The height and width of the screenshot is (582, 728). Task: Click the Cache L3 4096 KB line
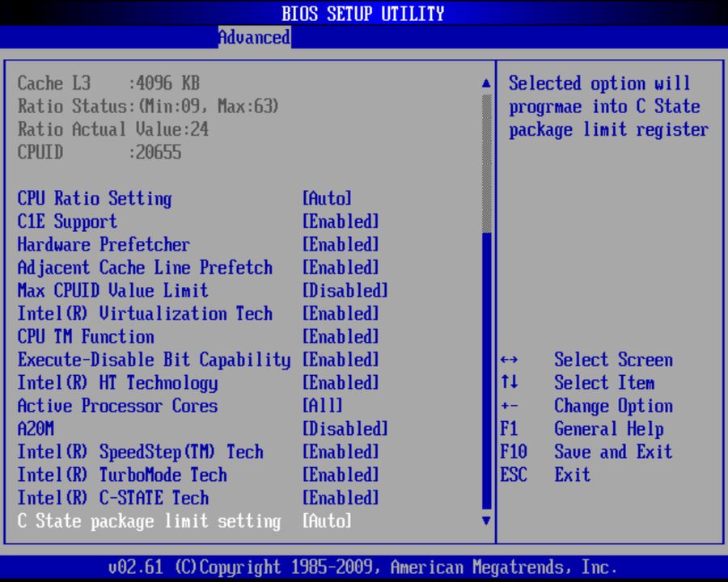tap(108, 83)
